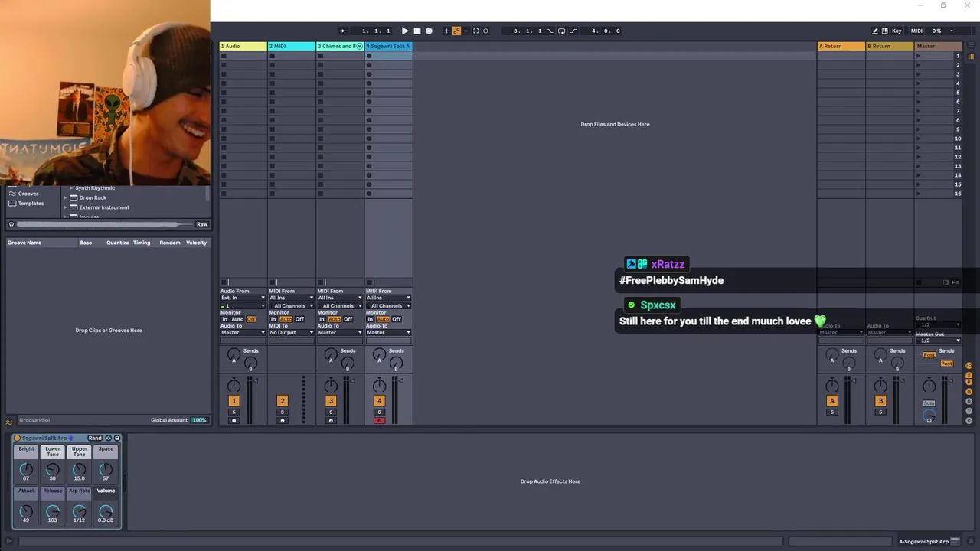The width and height of the screenshot is (980, 551).
Task: Set track 1 Monitor to In
Action: [x=225, y=319]
